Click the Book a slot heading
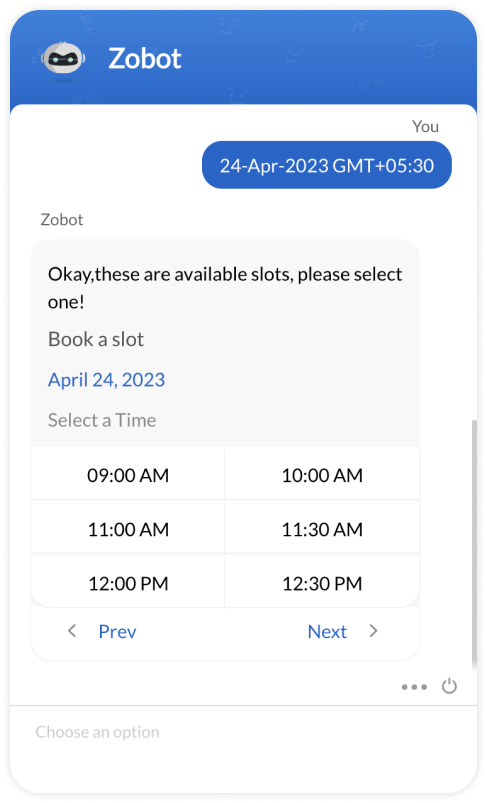 click(96, 339)
